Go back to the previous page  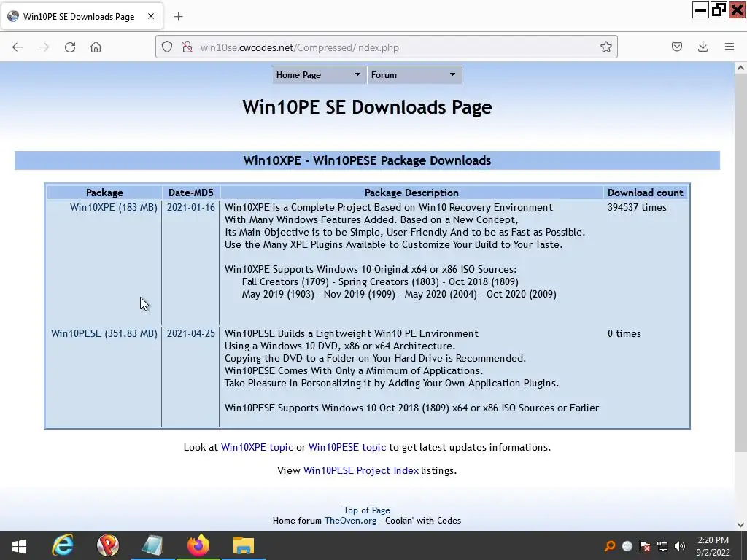click(x=18, y=47)
